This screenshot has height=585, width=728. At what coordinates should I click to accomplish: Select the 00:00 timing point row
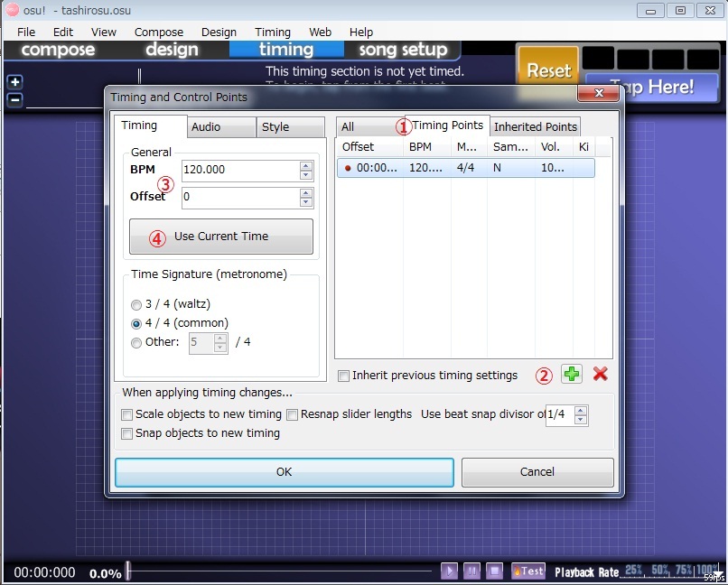pos(466,168)
